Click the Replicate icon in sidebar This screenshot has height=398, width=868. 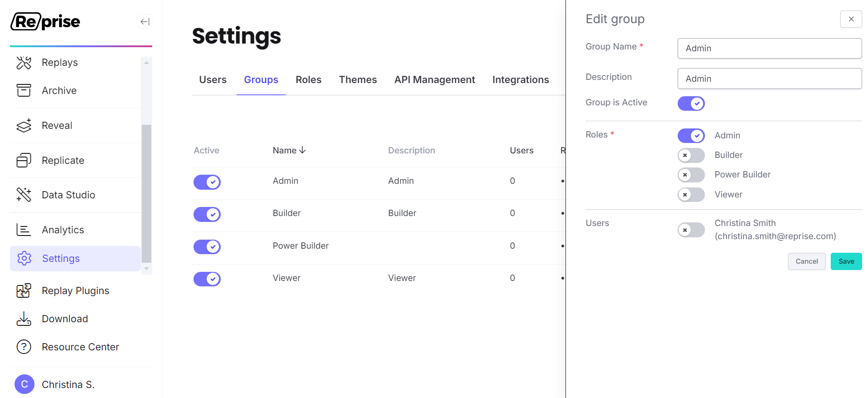click(x=24, y=160)
